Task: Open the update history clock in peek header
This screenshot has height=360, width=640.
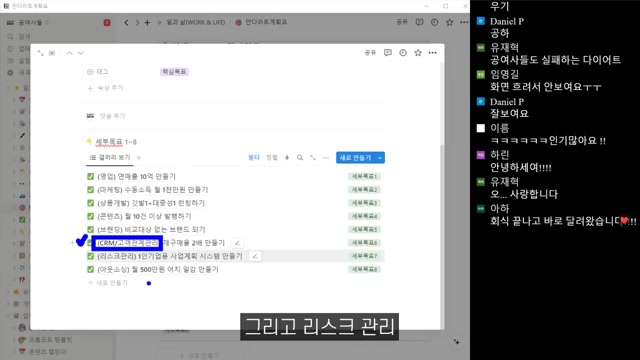Action: point(403,53)
